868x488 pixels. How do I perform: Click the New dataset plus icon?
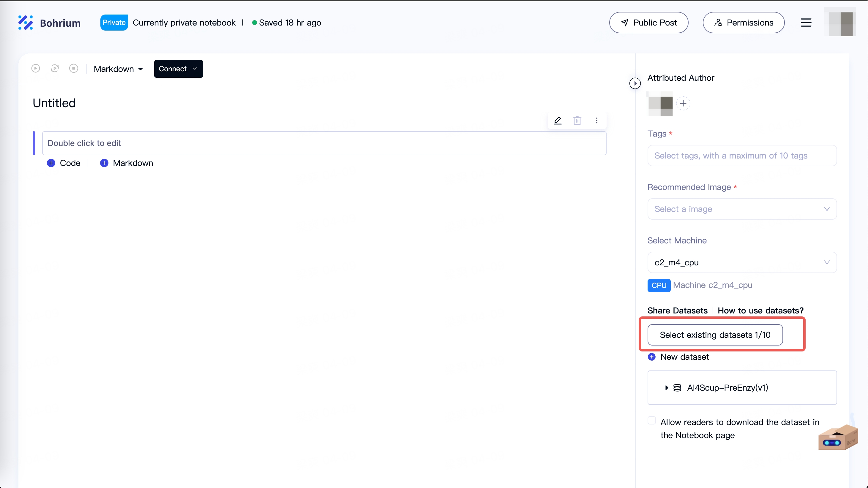(652, 357)
